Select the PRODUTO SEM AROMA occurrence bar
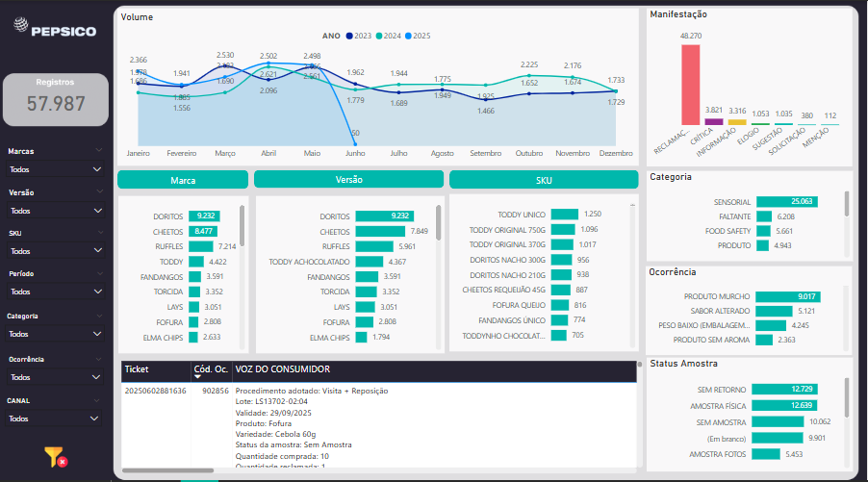Screen dimensions: 868x482 pos(764,340)
